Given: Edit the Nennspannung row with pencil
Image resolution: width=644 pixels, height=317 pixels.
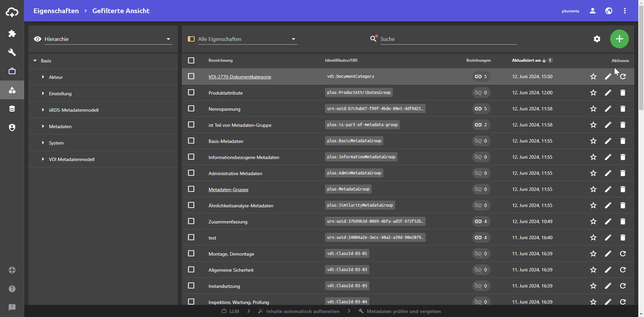Looking at the screenshot, I should pyautogui.click(x=608, y=109).
